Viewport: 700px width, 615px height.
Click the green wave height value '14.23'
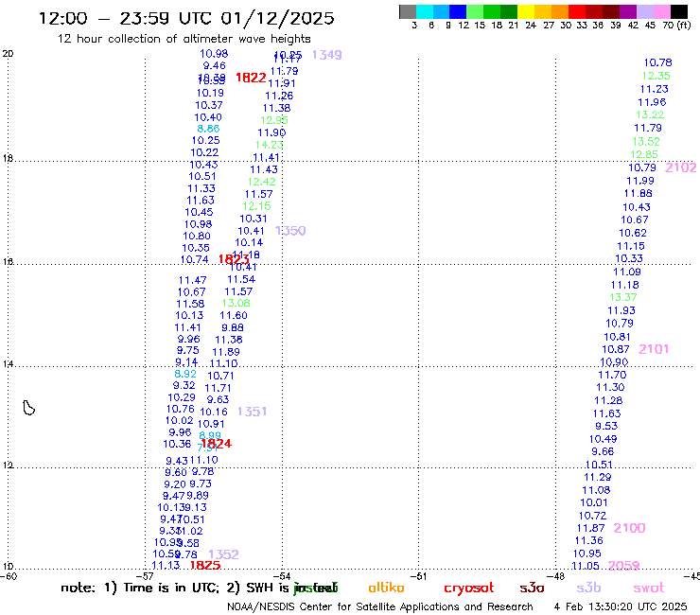click(x=270, y=145)
